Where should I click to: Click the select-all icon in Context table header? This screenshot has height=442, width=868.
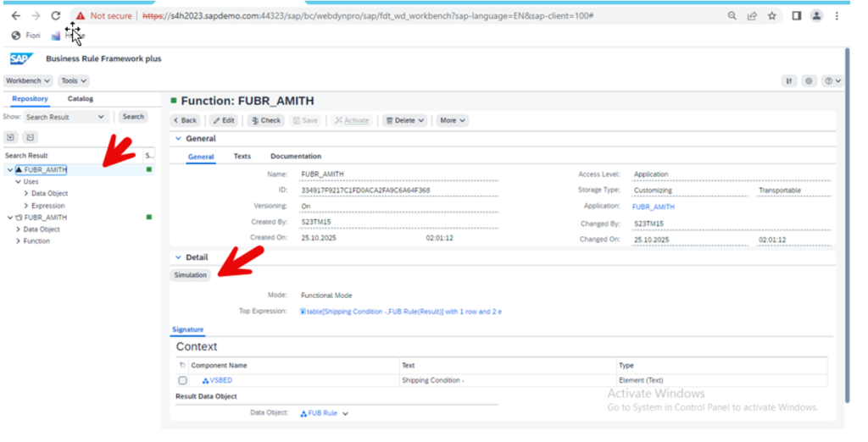point(182,365)
